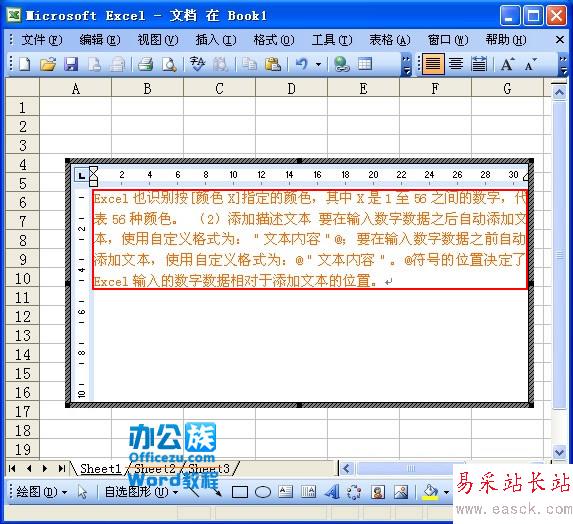Jump to the last sheet tab
The height and width of the screenshot is (524, 573).
click(62, 468)
